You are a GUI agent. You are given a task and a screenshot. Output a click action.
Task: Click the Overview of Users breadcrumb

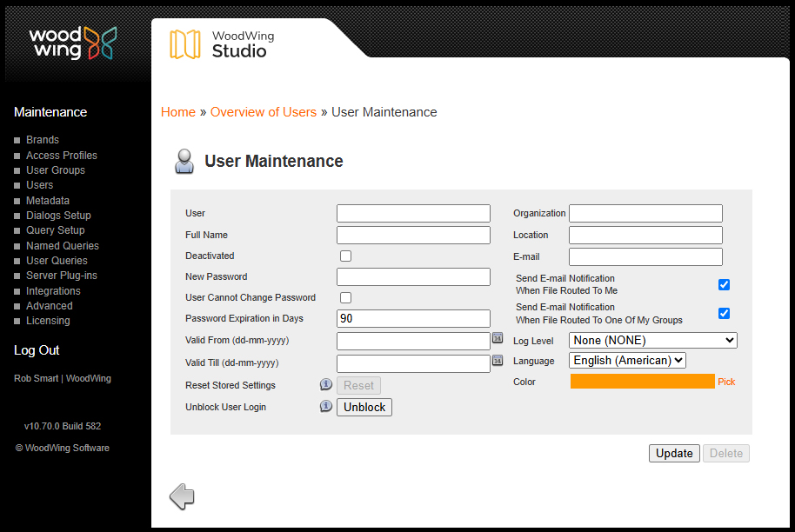tap(264, 112)
